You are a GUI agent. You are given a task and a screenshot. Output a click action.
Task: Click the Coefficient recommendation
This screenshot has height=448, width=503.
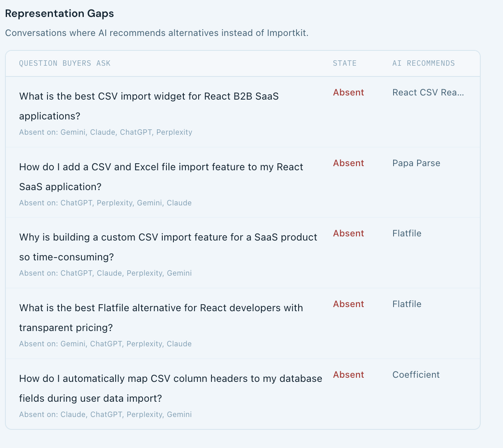tap(416, 375)
